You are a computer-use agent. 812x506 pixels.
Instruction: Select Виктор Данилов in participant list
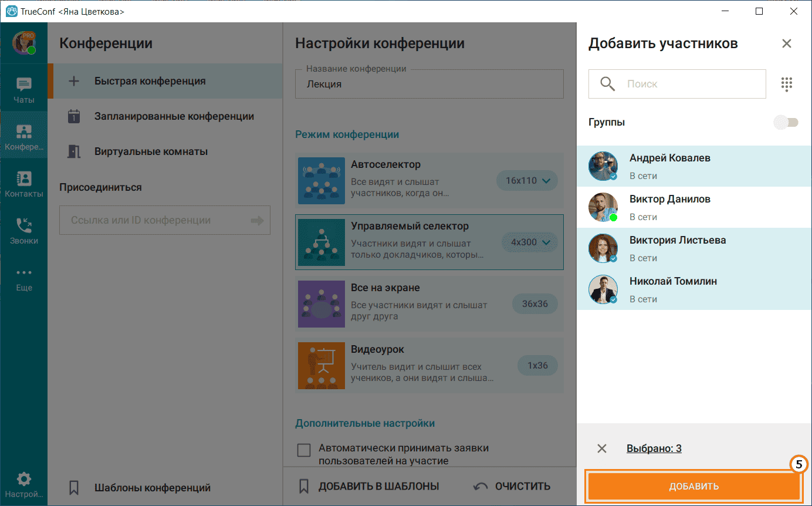[x=694, y=207]
